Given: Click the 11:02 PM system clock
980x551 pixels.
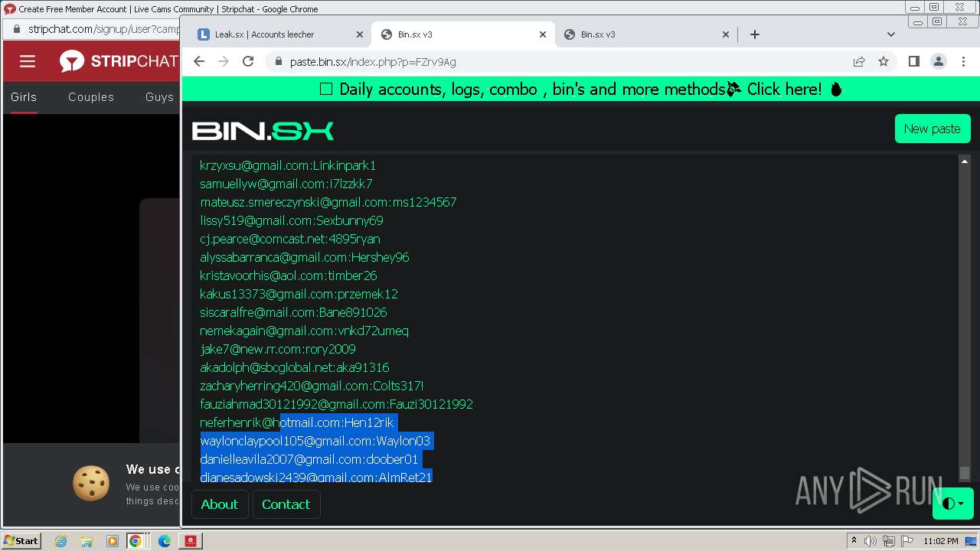Looking at the screenshot, I should click(x=941, y=541).
